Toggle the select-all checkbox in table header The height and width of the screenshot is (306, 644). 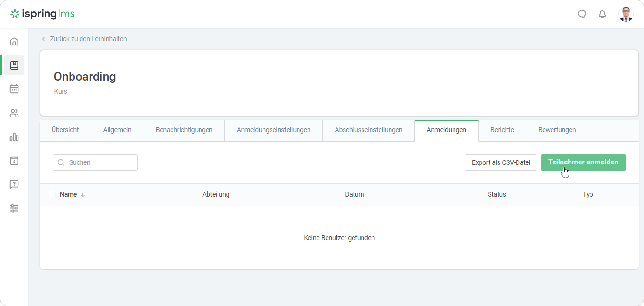click(52, 194)
